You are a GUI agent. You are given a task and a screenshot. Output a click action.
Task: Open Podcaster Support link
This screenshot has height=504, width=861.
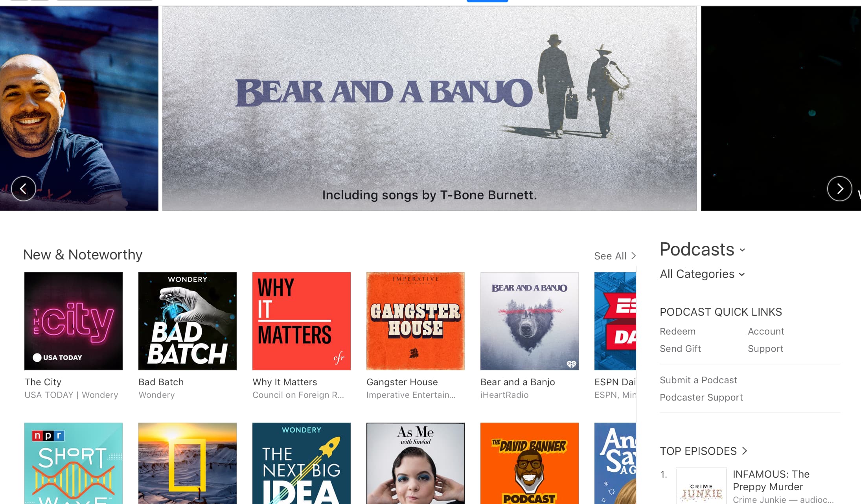pos(701,397)
